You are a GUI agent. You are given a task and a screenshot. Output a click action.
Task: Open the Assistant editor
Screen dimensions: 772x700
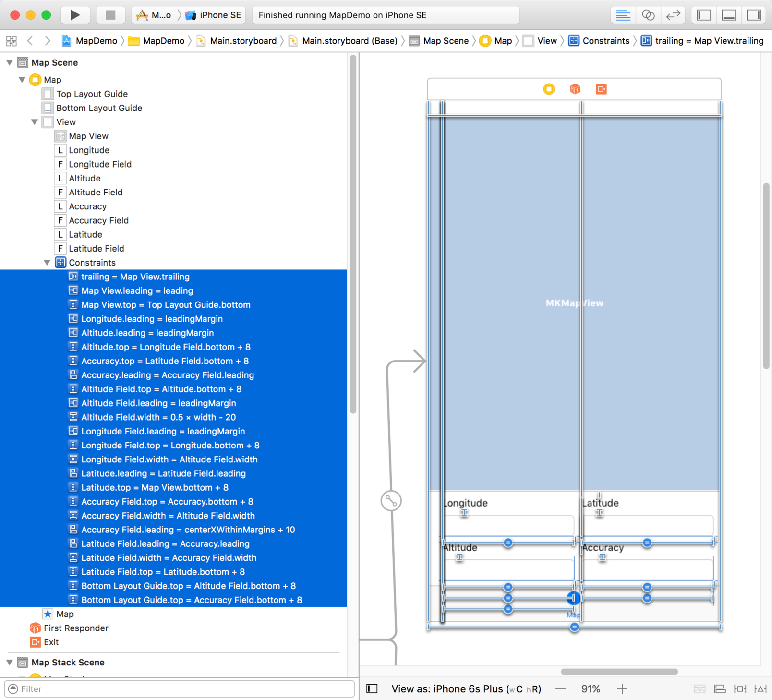(x=648, y=15)
